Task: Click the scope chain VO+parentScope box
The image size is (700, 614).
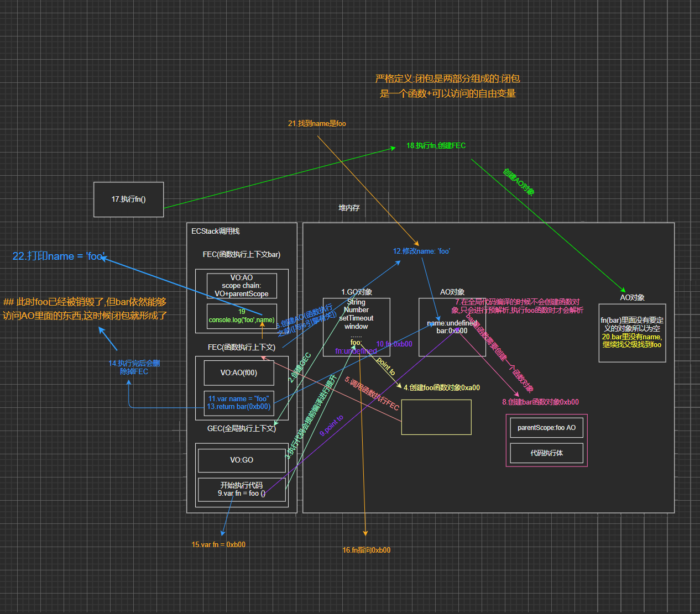Action: pos(242,286)
